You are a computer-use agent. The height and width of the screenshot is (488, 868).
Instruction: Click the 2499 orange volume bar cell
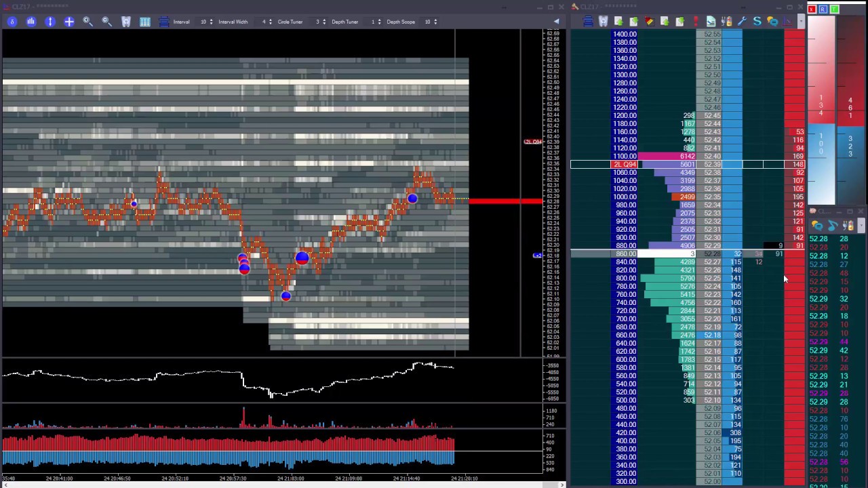tap(684, 197)
